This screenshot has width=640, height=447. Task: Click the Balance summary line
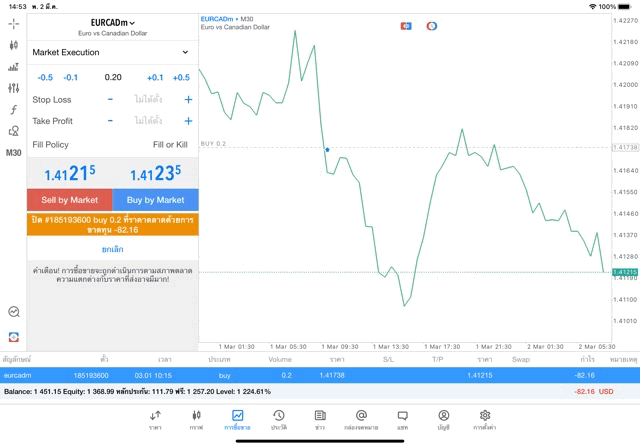137,391
